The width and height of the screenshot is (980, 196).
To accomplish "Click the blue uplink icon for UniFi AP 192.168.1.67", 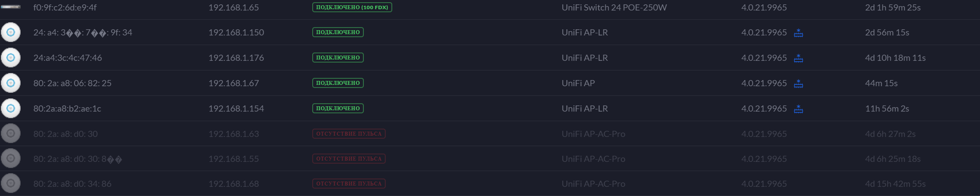I will pos(798,84).
